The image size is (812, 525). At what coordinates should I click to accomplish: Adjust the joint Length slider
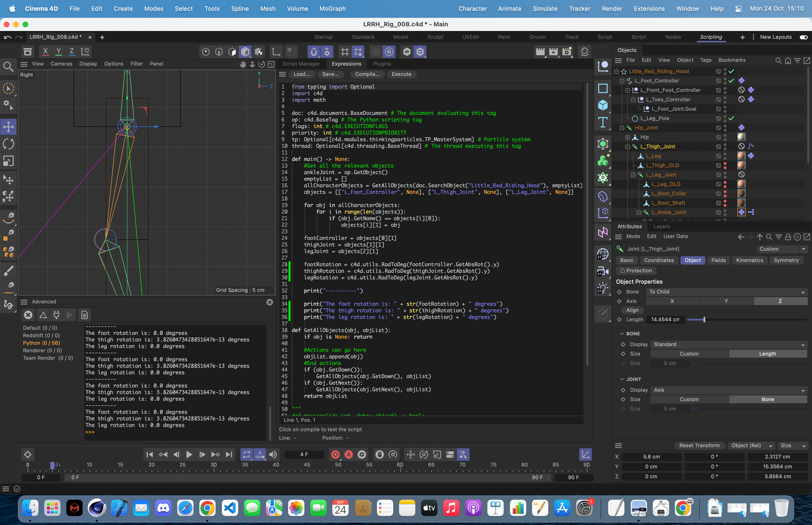point(704,319)
